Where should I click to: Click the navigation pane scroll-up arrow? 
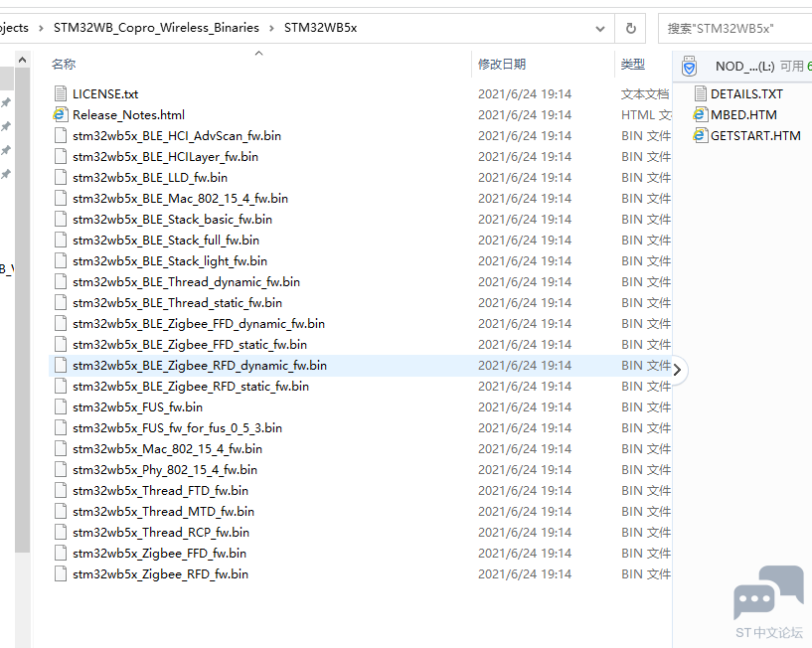click(22, 60)
